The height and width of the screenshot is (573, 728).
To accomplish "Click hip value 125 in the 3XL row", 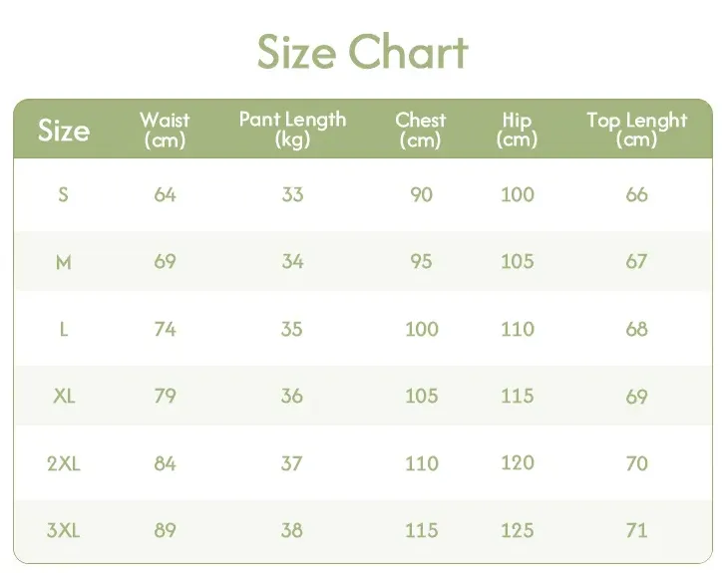I will pyautogui.click(x=517, y=530).
